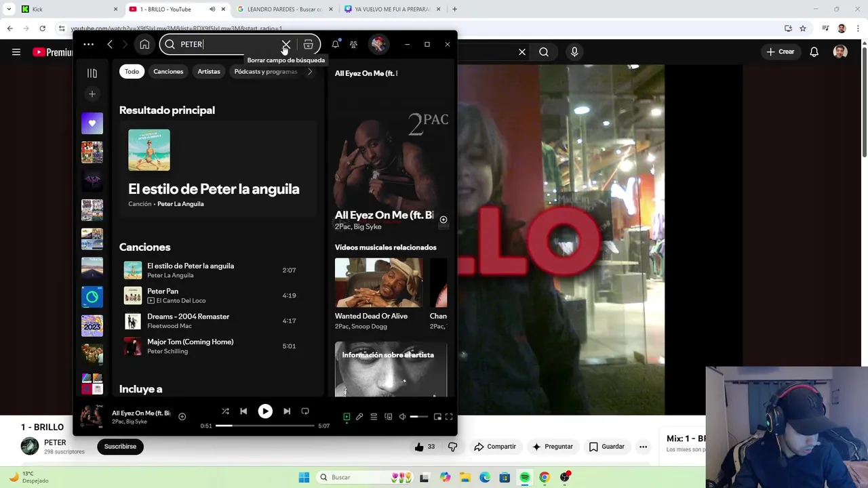Viewport: 868px width, 488px height.
Task: Select the Artistas filter chip
Action: [x=209, y=71]
